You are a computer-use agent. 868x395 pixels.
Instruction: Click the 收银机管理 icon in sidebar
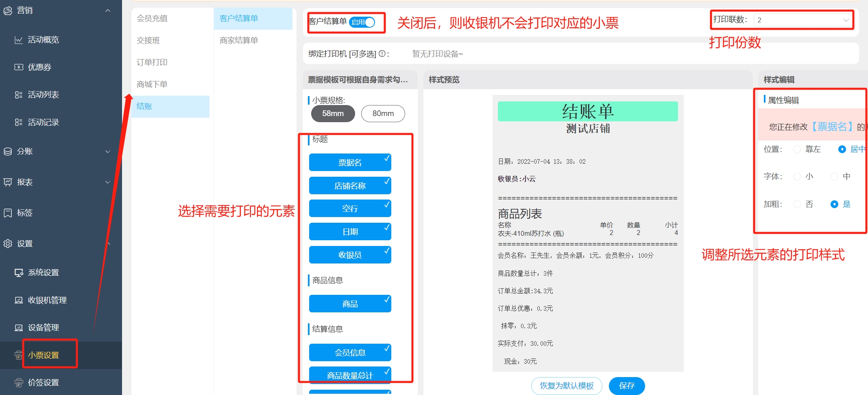[19, 301]
